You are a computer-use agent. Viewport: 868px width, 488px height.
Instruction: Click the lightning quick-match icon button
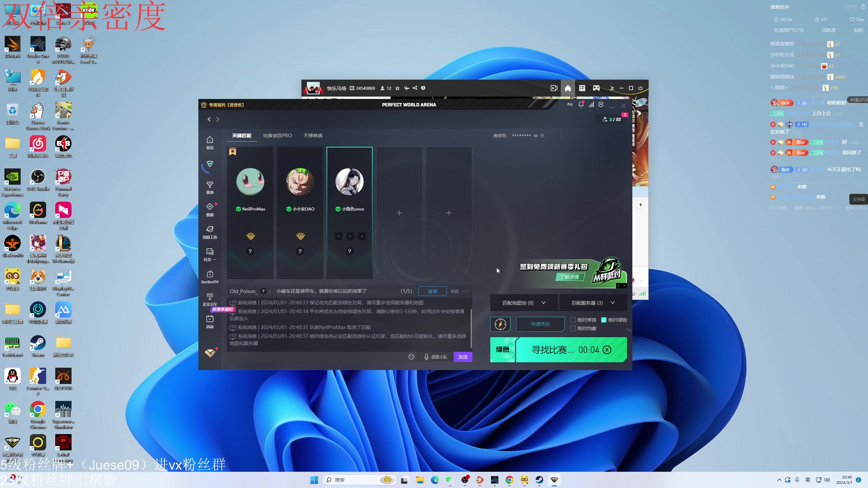pyautogui.click(x=500, y=324)
